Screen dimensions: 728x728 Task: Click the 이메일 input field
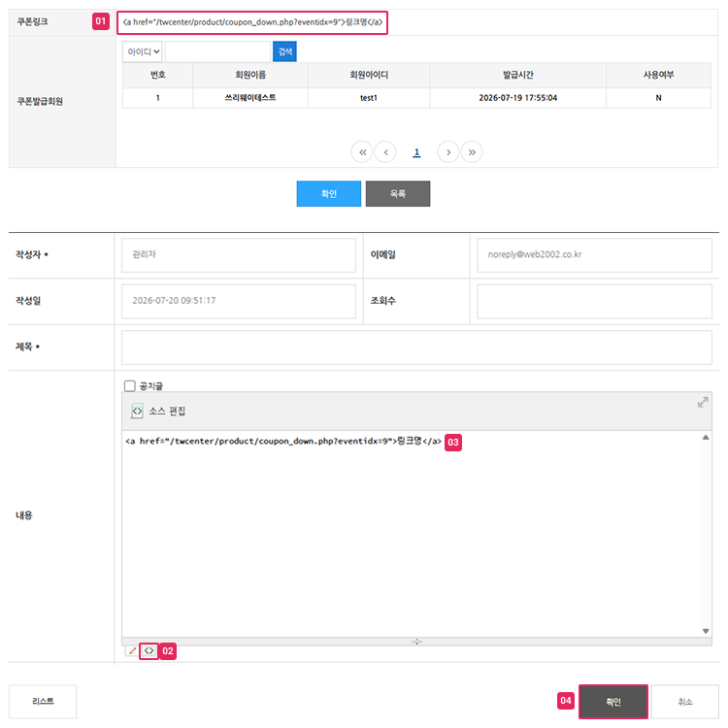pos(594,255)
